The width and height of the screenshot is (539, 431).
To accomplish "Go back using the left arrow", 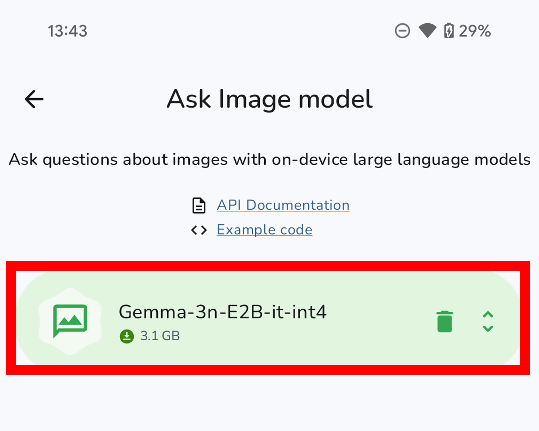I will [34, 99].
